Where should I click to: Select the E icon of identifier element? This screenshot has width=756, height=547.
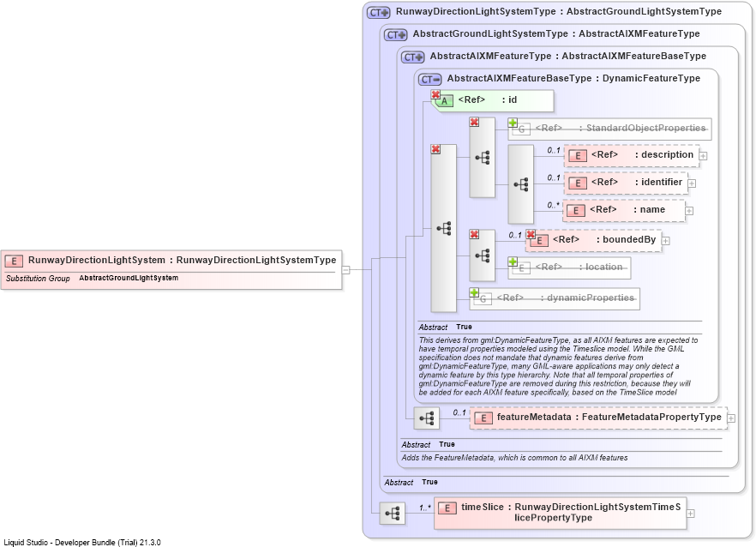(578, 183)
